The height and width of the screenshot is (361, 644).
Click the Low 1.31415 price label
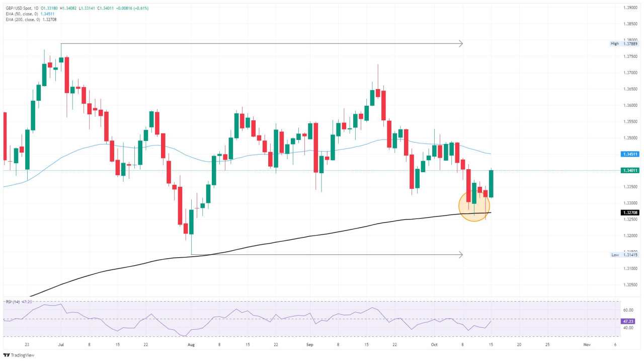625,255
